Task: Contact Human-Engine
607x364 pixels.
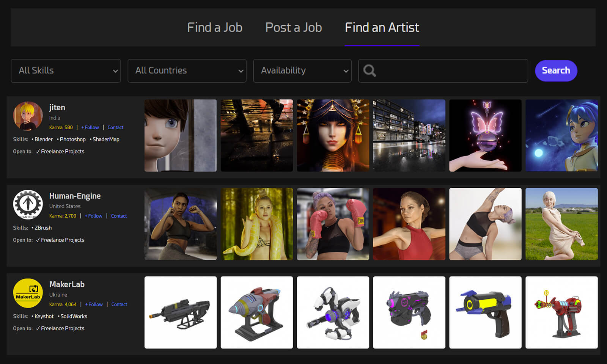Action: pos(119,216)
